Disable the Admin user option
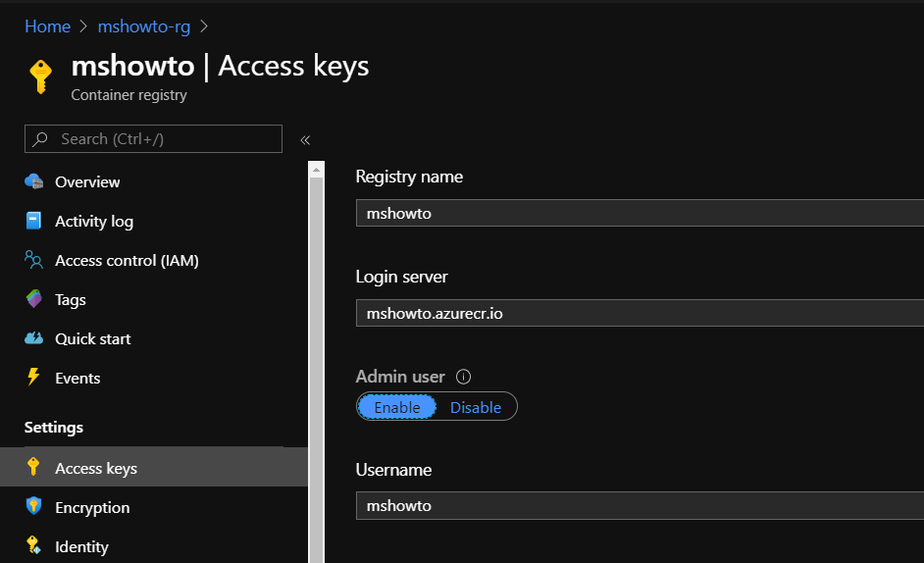Image resolution: width=924 pixels, height=563 pixels. [x=476, y=407]
